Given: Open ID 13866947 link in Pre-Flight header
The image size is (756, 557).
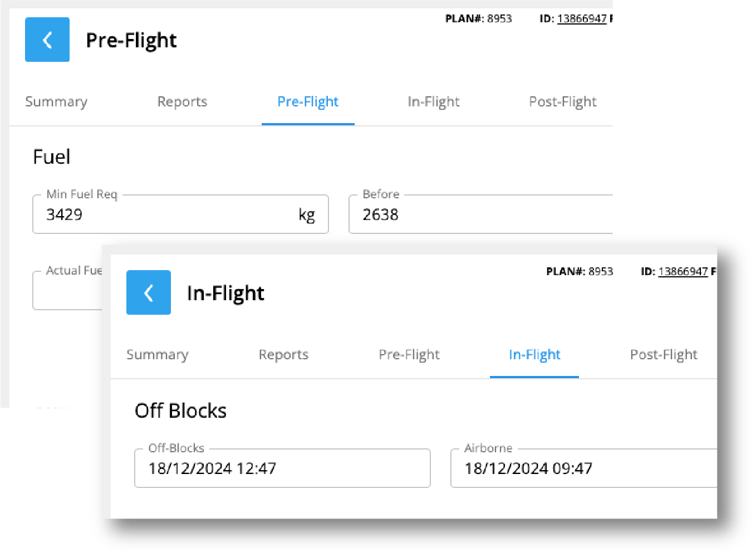Looking at the screenshot, I should coord(582,19).
